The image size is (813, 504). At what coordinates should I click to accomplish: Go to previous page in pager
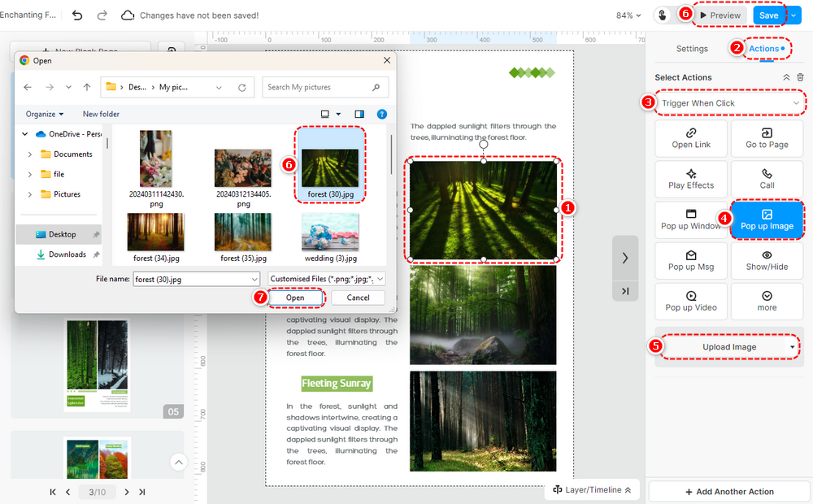(68, 492)
